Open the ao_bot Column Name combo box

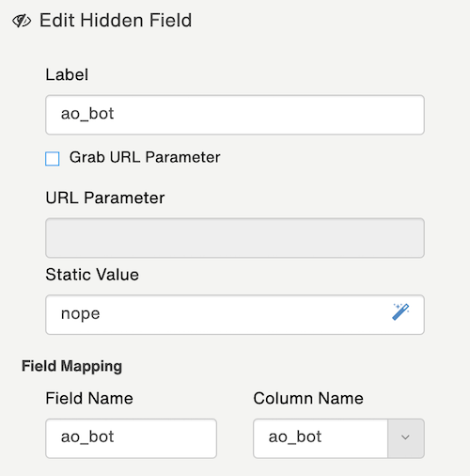(x=338, y=438)
